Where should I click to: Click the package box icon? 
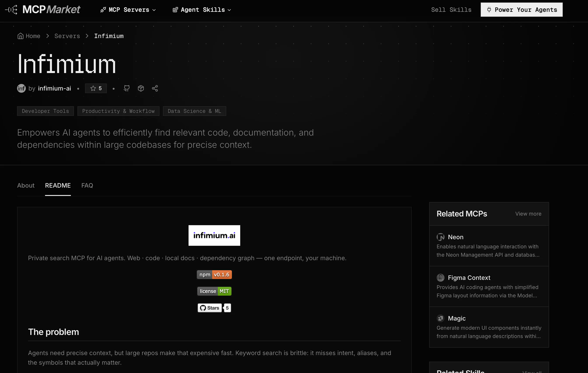tap(141, 88)
